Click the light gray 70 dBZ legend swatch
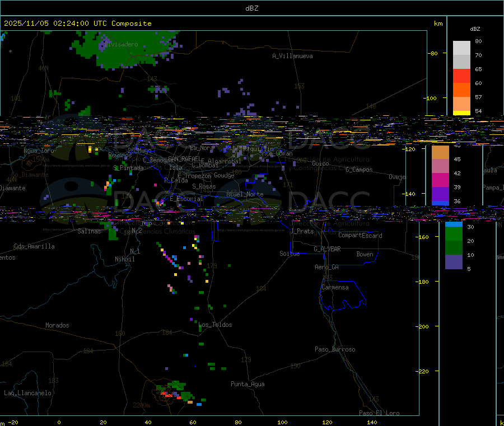504x426 pixels. coord(461,62)
